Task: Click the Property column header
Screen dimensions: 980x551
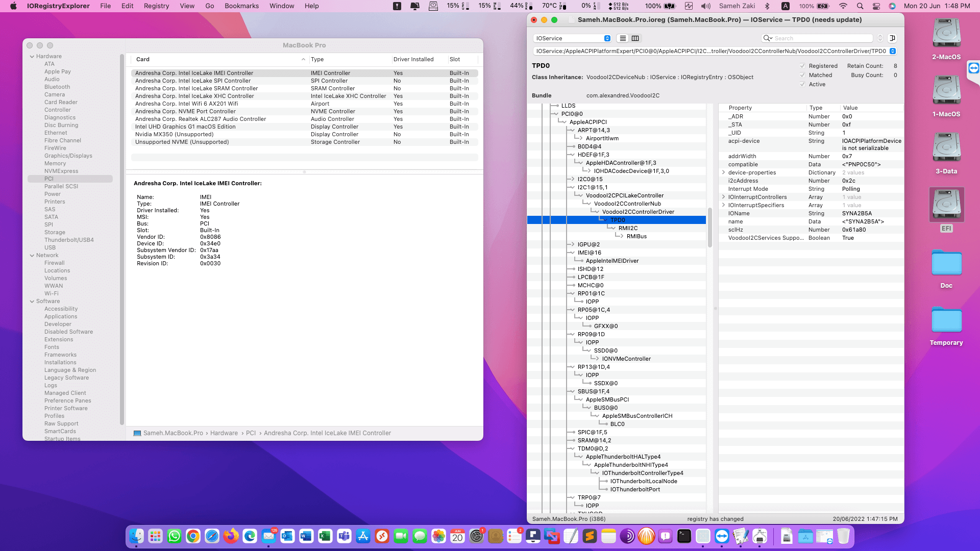Action: click(x=763, y=108)
